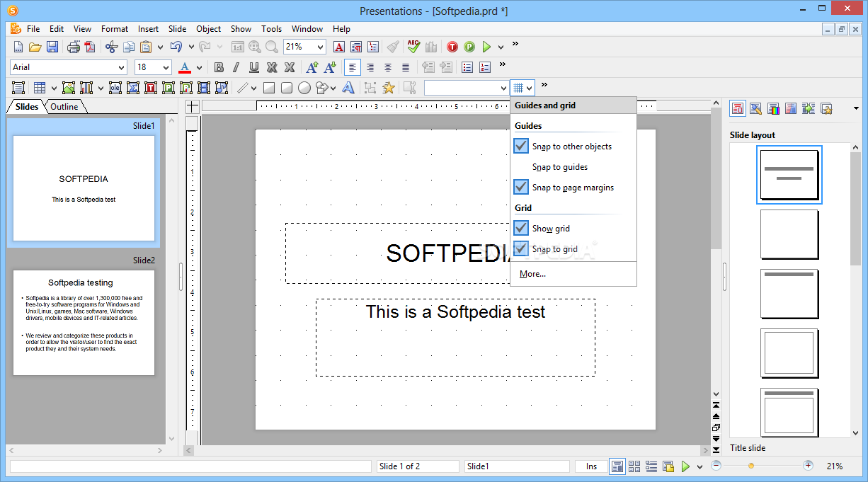
Task: Choose the blank slide layout thumbnail
Action: point(789,234)
